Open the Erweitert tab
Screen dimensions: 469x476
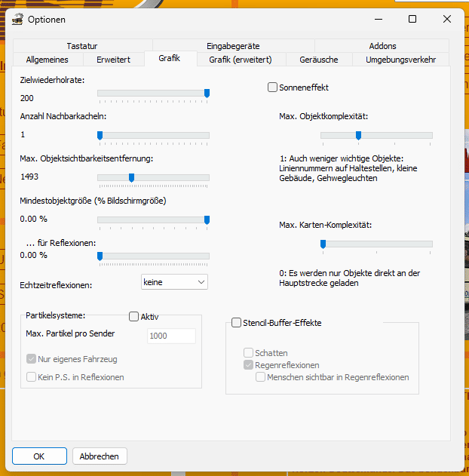(113, 60)
